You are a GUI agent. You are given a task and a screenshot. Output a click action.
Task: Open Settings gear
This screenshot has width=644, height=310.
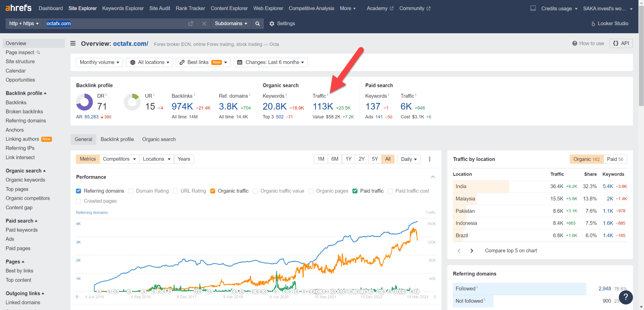click(282, 24)
